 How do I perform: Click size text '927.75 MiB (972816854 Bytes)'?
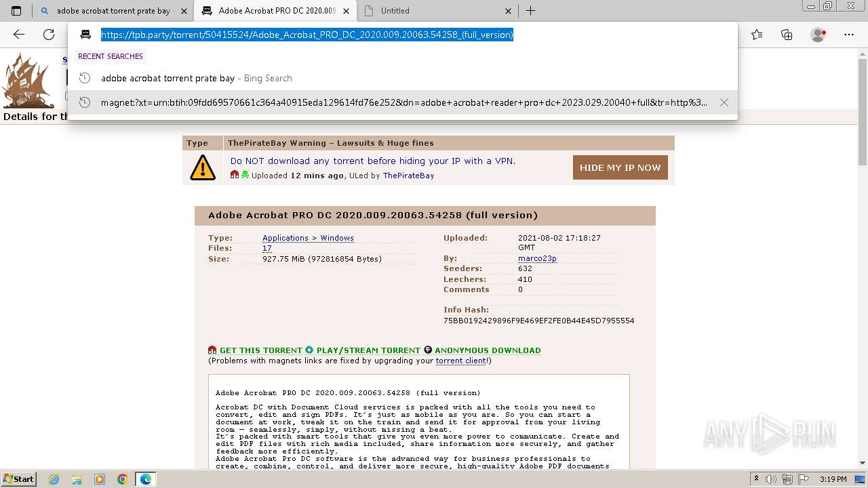coord(322,259)
